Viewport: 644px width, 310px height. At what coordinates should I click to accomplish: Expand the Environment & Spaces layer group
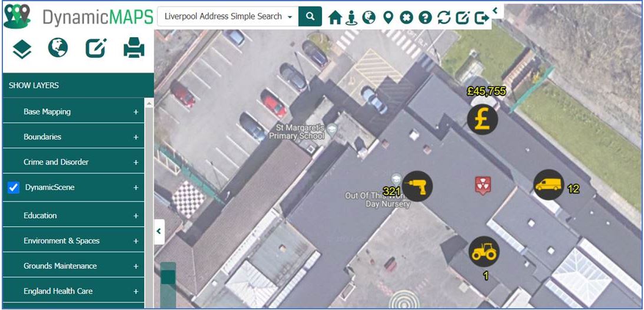pyautogui.click(x=136, y=241)
